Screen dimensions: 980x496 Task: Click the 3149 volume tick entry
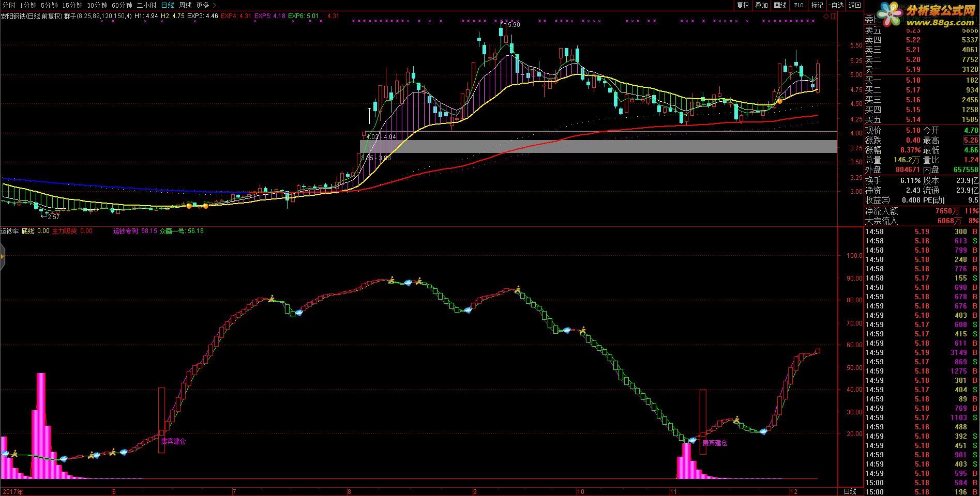pyautogui.click(x=958, y=352)
